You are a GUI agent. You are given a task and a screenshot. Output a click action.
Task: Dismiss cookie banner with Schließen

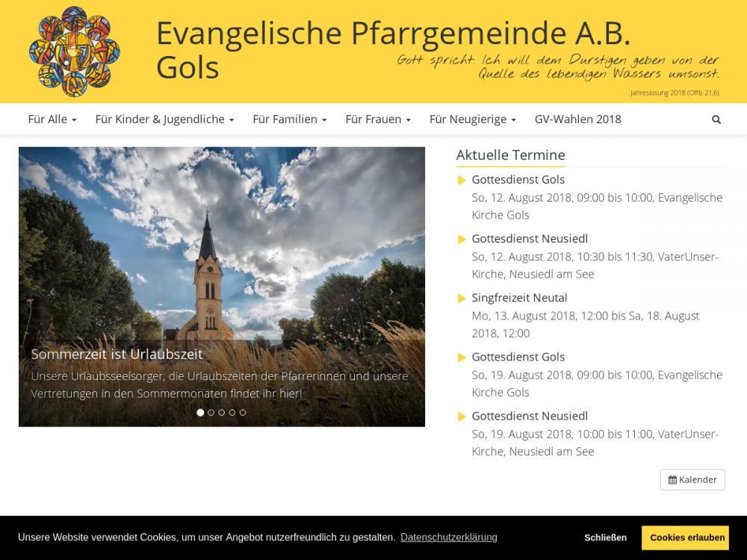[x=605, y=538]
